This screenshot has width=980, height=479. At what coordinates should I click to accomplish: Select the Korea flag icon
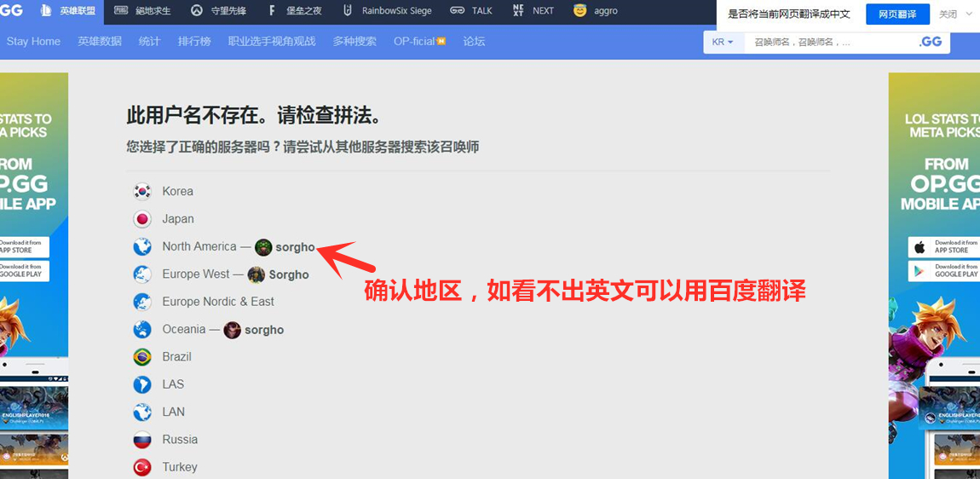pos(142,192)
